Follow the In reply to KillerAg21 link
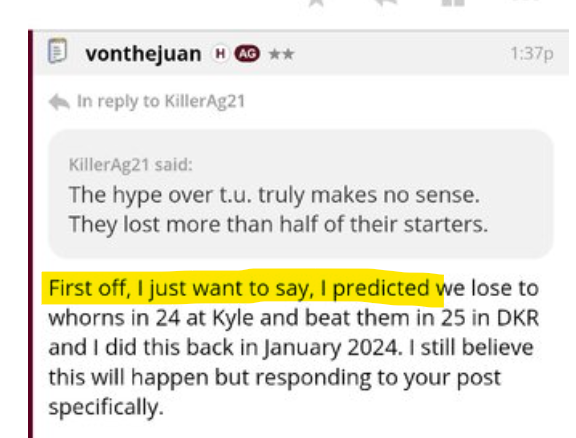 pyautogui.click(x=161, y=101)
